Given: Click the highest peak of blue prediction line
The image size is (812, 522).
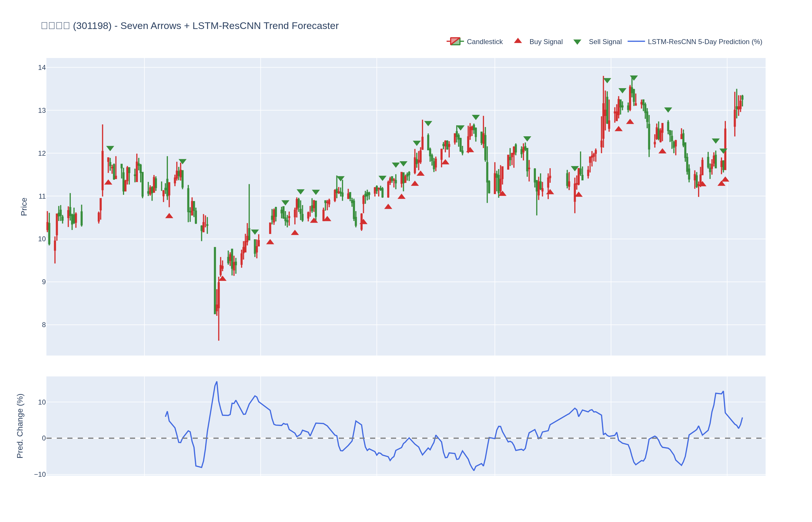Looking at the screenshot, I should [217, 382].
